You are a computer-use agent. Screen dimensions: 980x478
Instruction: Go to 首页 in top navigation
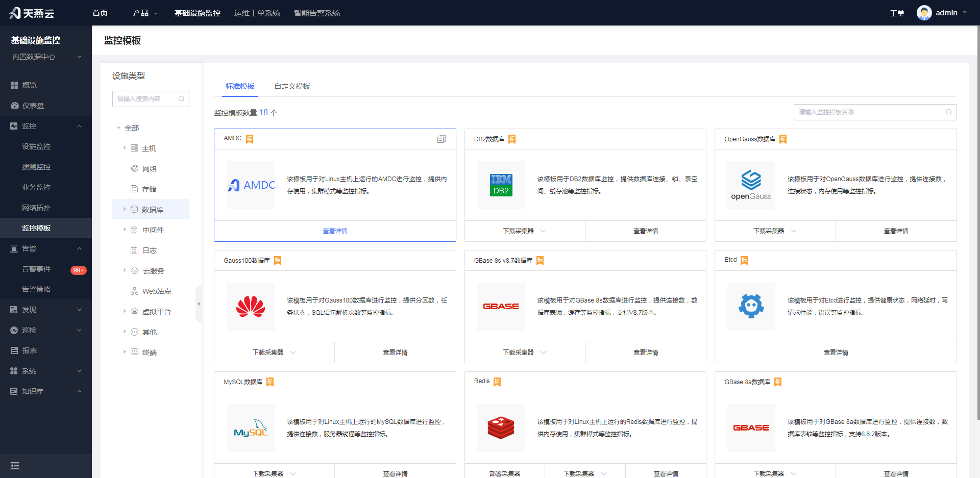click(100, 13)
